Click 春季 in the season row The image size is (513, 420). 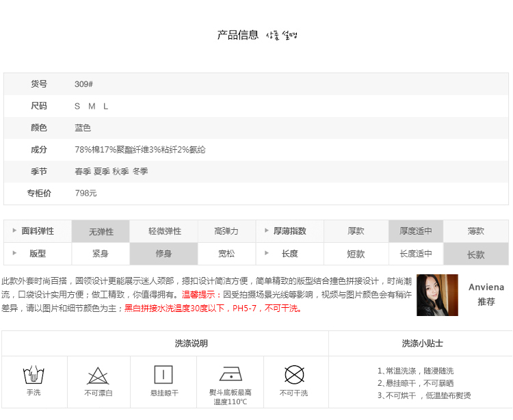[x=83, y=171]
